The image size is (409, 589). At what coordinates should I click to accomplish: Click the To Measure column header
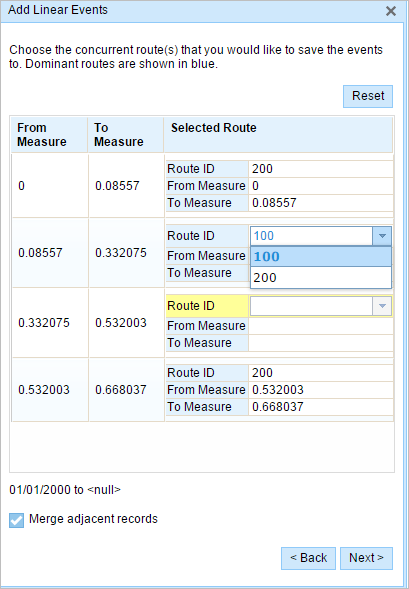click(126, 134)
